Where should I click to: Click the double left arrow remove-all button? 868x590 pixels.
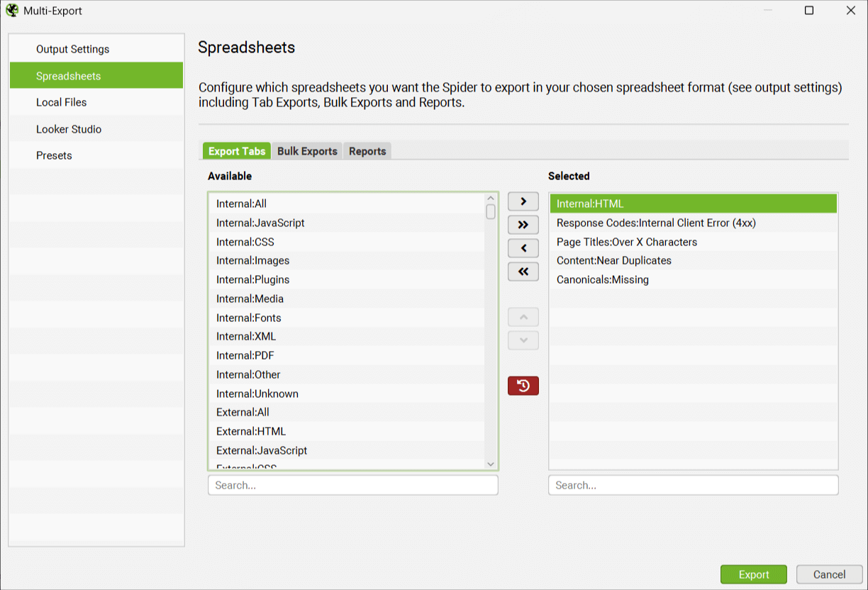tap(523, 272)
